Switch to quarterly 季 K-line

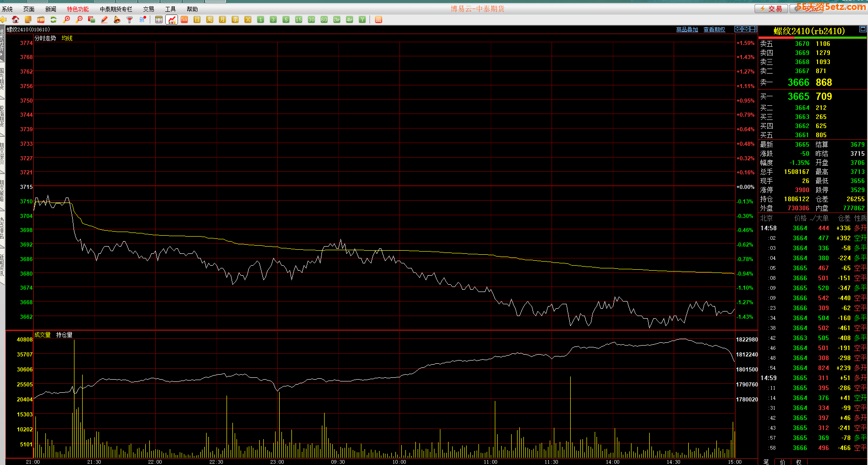coord(235,20)
